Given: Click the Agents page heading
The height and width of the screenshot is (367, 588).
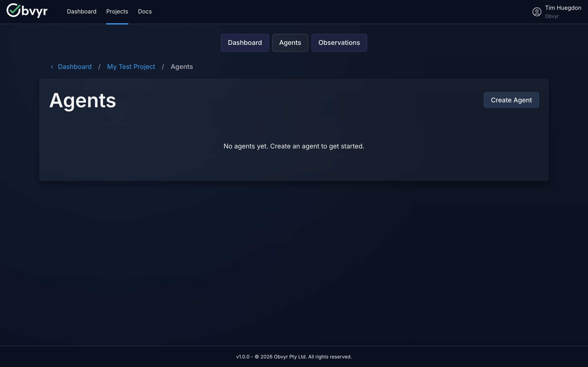Looking at the screenshot, I should (83, 101).
